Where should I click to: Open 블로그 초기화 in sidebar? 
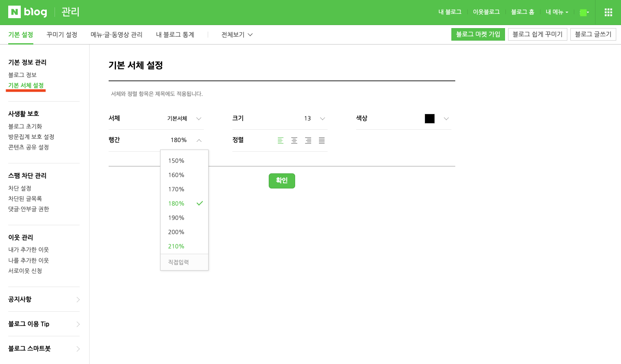tap(25, 126)
